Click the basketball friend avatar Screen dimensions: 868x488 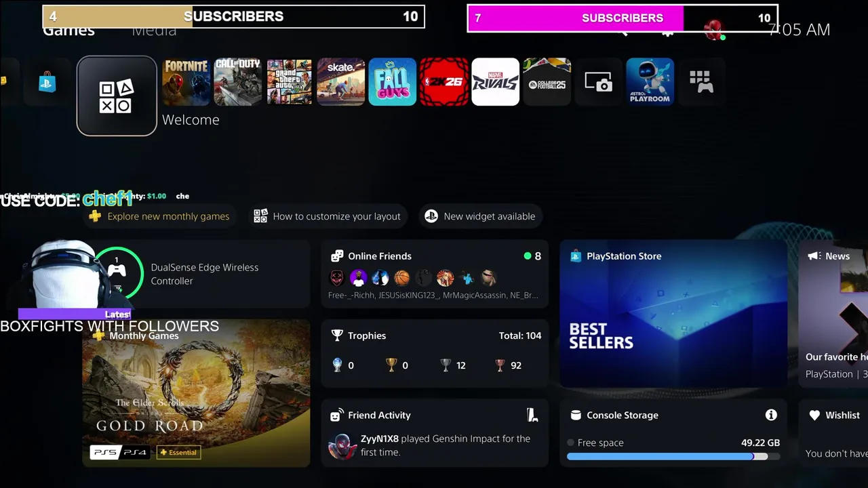pyautogui.click(x=402, y=278)
